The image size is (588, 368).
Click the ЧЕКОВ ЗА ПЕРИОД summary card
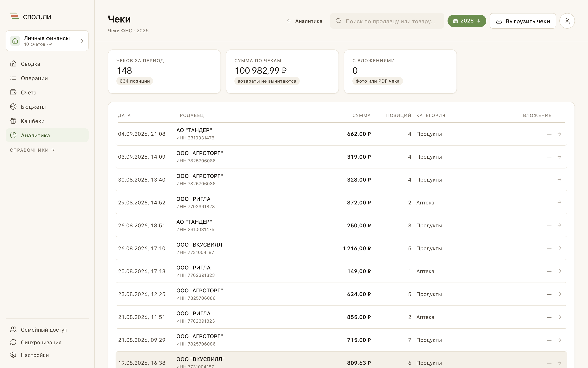pos(164,72)
